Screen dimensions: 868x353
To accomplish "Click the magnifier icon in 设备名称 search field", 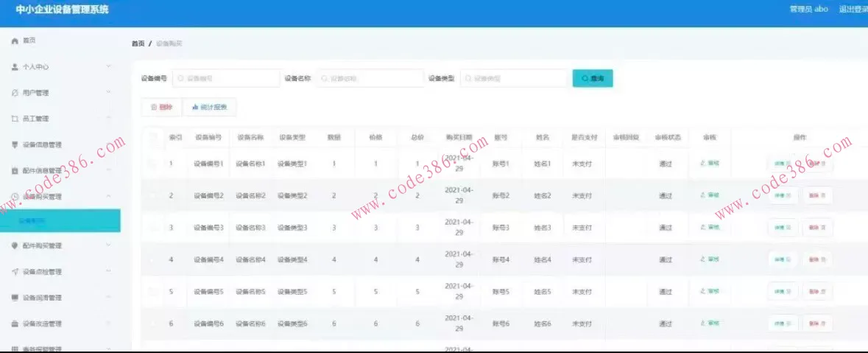I will pyautogui.click(x=325, y=79).
